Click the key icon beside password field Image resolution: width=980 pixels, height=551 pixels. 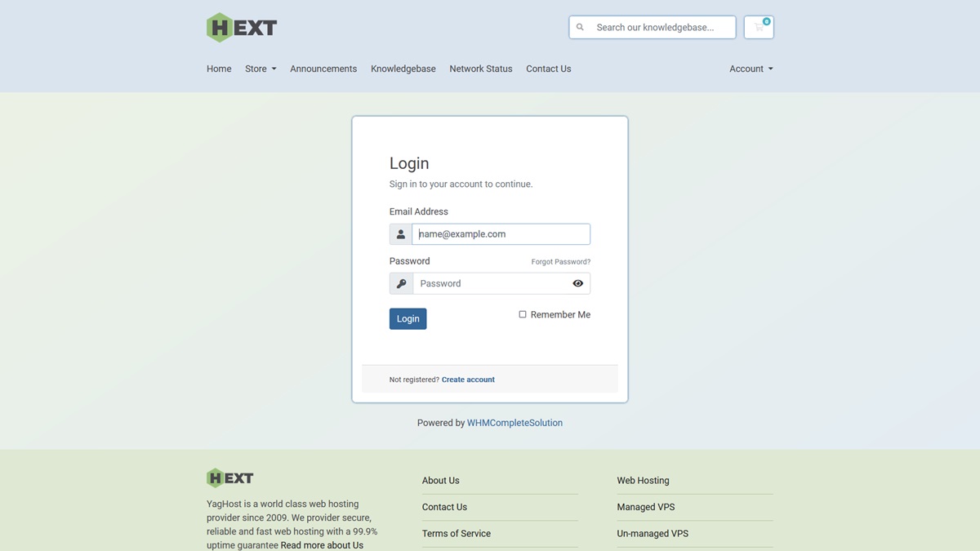pos(401,283)
